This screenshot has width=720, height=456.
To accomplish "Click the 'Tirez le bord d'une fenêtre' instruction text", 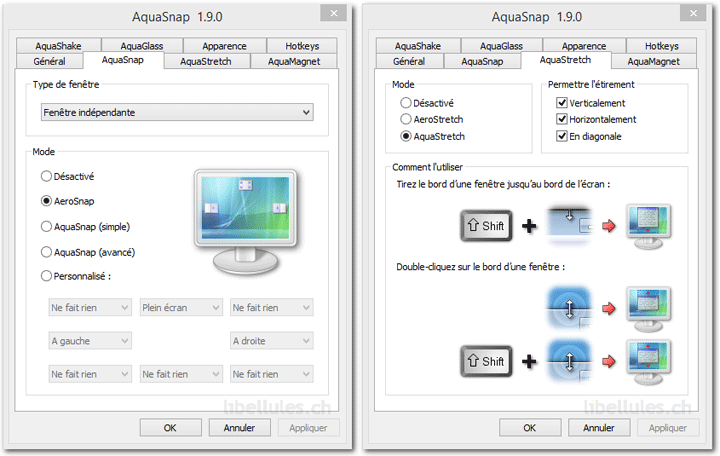I will pos(503,184).
